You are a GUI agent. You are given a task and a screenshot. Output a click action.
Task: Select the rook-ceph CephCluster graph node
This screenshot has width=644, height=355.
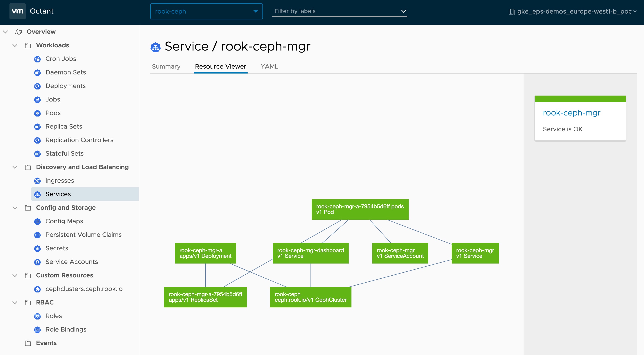pos(310,297)
